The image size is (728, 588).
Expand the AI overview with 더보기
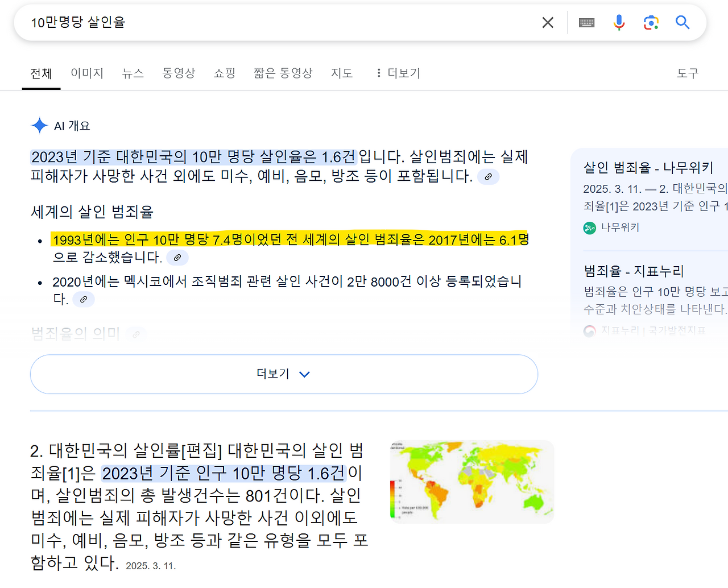click(x=284, y=374)
